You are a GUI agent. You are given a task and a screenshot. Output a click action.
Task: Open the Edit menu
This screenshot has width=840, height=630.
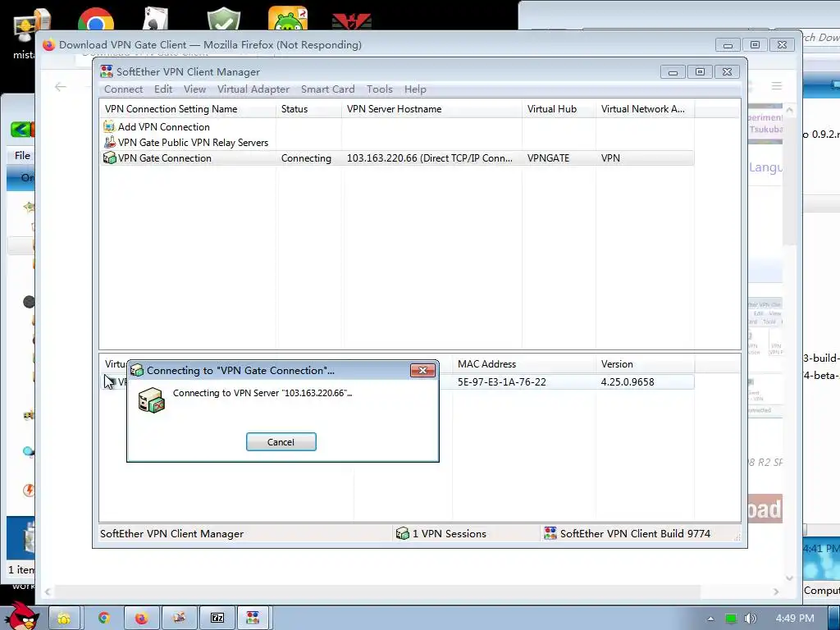[x=163, y=89]
